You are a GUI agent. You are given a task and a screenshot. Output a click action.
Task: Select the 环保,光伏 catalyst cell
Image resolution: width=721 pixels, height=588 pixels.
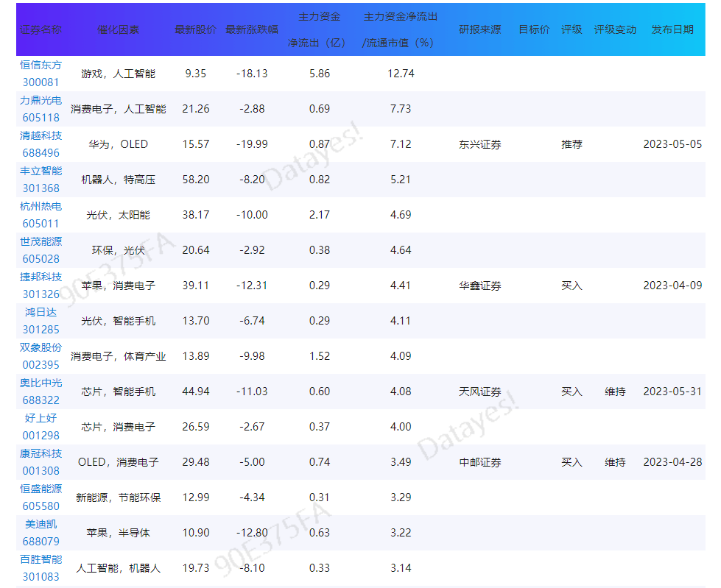(118, 251)
